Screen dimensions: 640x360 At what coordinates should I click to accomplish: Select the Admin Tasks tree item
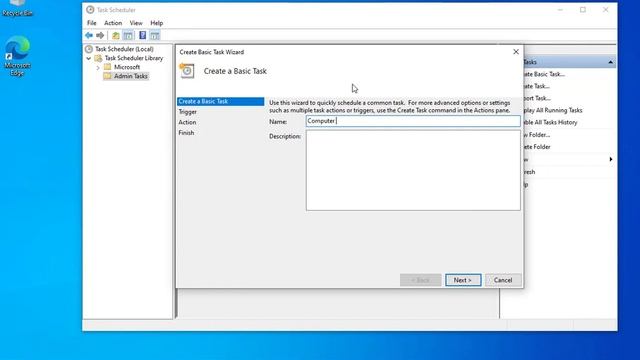(131, 76)
